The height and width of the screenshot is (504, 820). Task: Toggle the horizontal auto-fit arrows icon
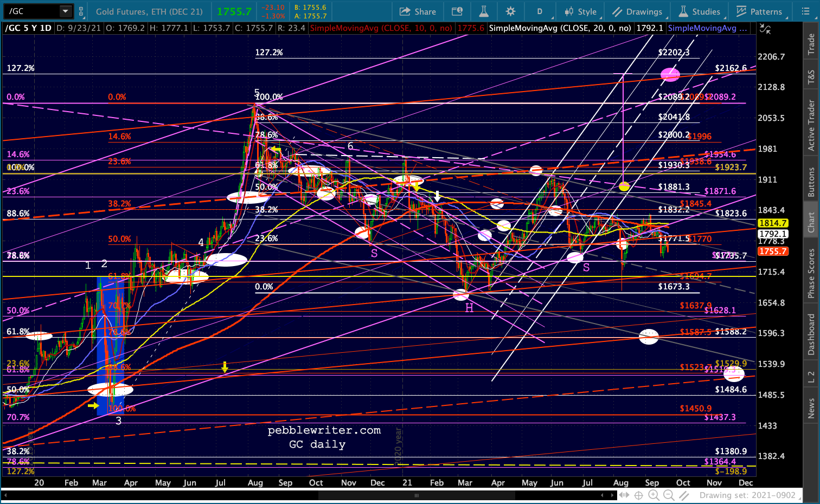point(624,495)
